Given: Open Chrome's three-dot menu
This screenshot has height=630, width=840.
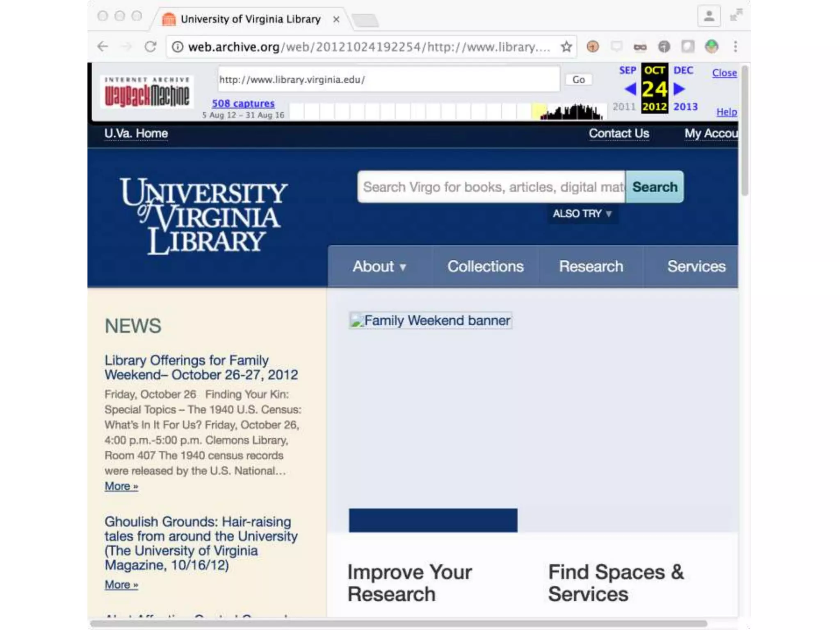Looking at the screenshot, I should [x=735, y=47].
